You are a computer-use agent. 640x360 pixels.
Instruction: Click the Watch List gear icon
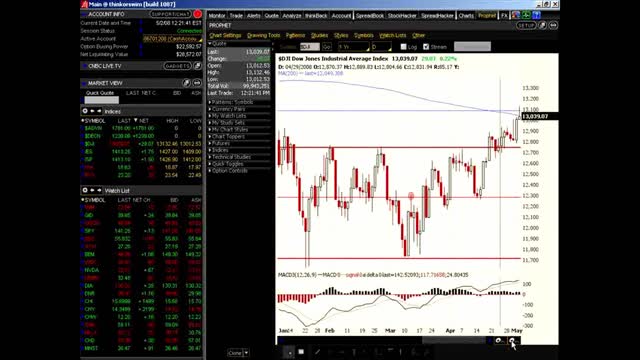coord(85,190)
